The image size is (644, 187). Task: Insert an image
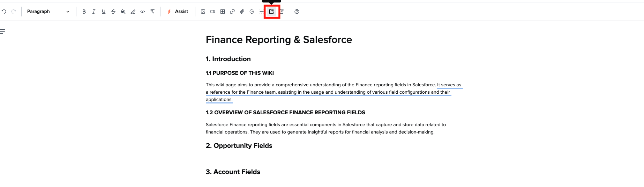[x=203, y=12]
